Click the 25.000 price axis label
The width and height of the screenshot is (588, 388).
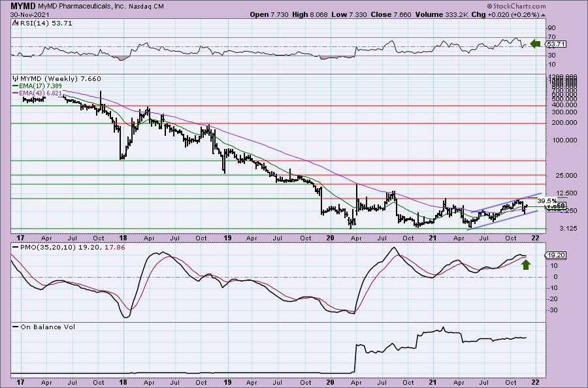(565, 176)
